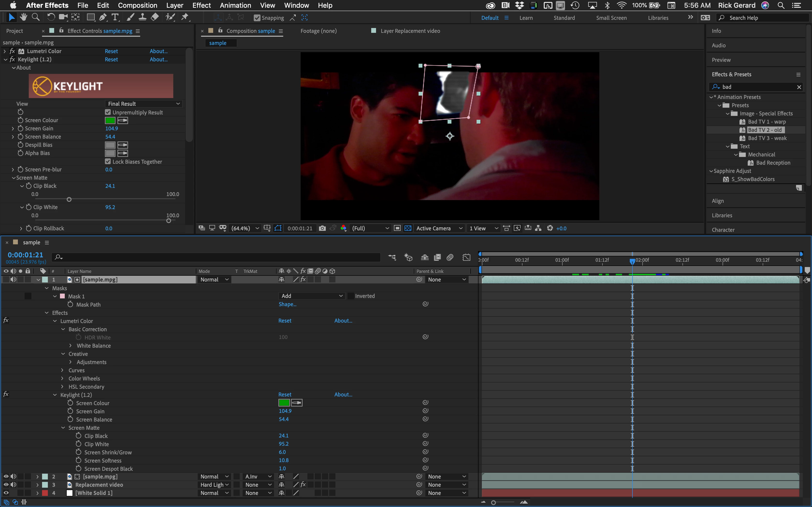812x507 pixels.
Task: Select the Zoom tool in toolbar
Action: point(36,17)
